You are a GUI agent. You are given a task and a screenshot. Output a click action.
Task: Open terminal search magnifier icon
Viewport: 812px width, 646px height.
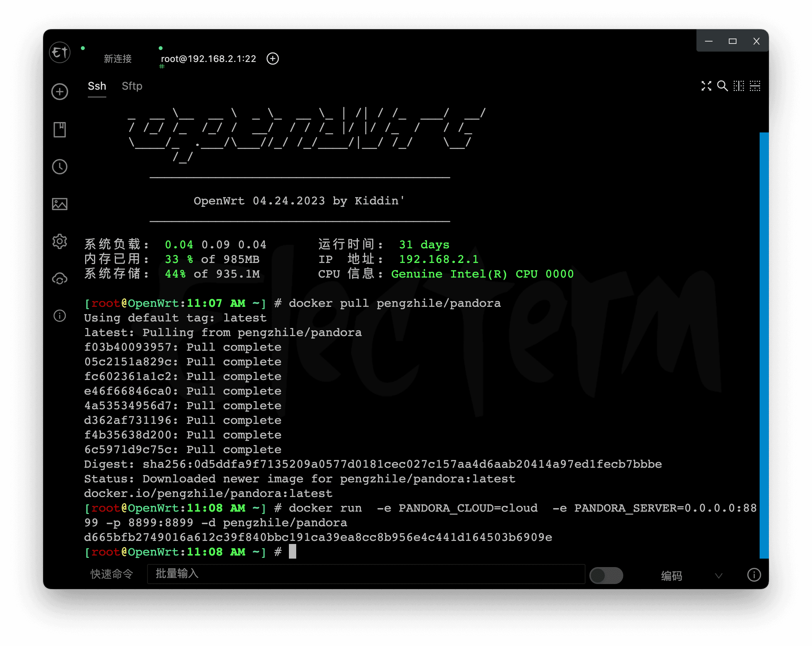722,86
